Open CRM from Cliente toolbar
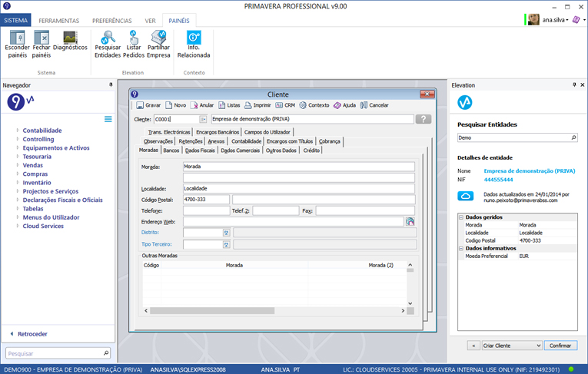 (x=285, y=105)
